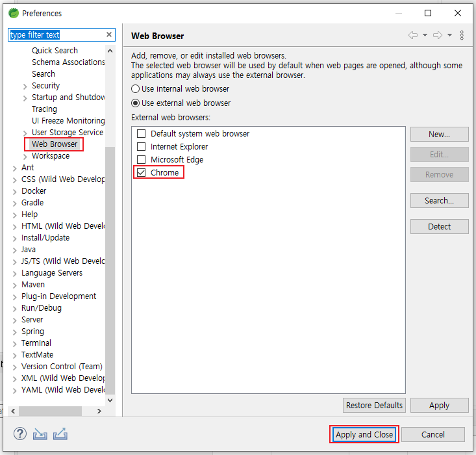Go forward using the forward arrow icon
The image size is (476, 455).
pyautogui.click(x=438, y=35)
